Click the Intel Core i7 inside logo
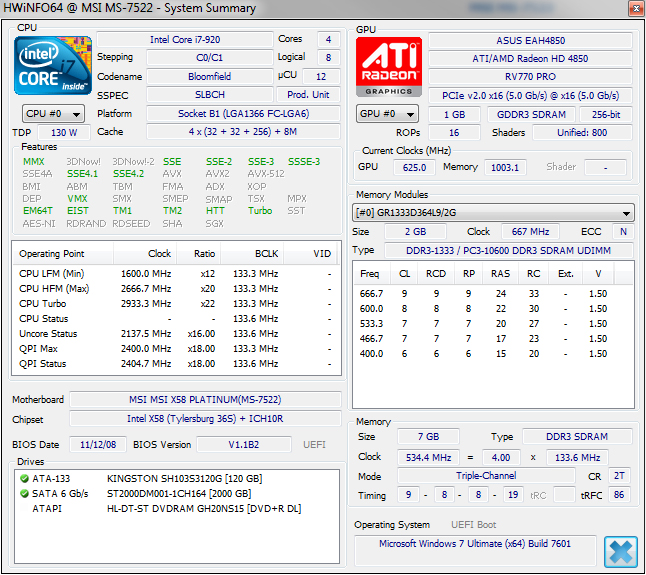 click(x=53, y=65)
